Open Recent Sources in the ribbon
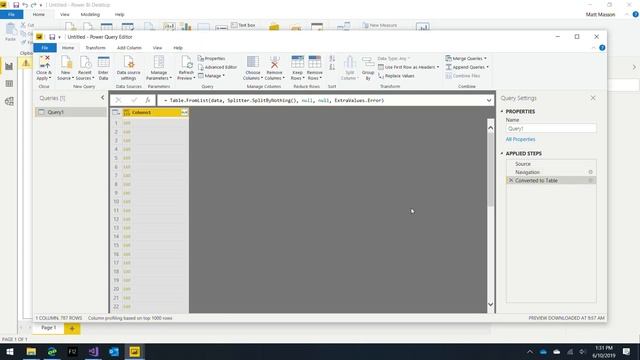 coord(85,68)
